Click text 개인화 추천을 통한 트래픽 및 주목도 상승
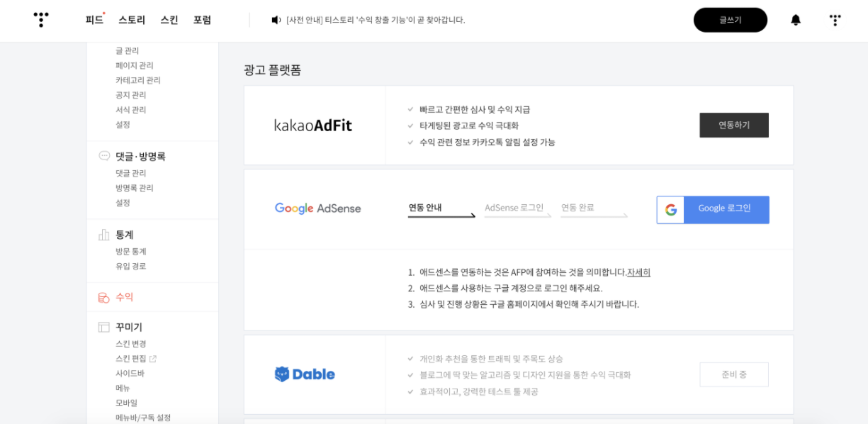 pyautogui.click(x=491, y=359)
